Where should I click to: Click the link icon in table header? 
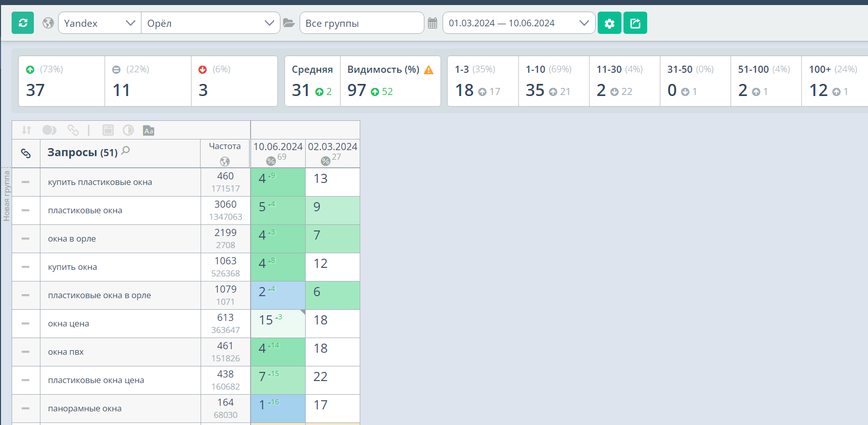pos(26,153)
